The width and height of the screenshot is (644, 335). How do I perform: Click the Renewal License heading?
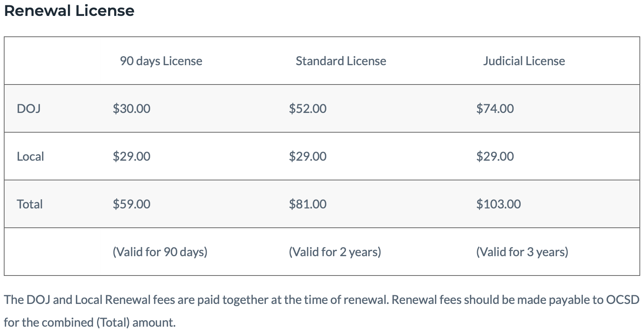69,11
